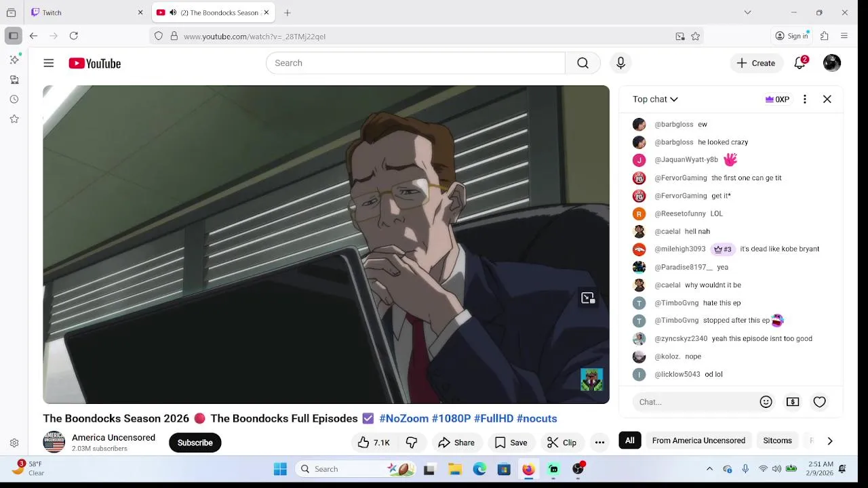
Task: Show tracking protection shield info
Action: [159, 37]
